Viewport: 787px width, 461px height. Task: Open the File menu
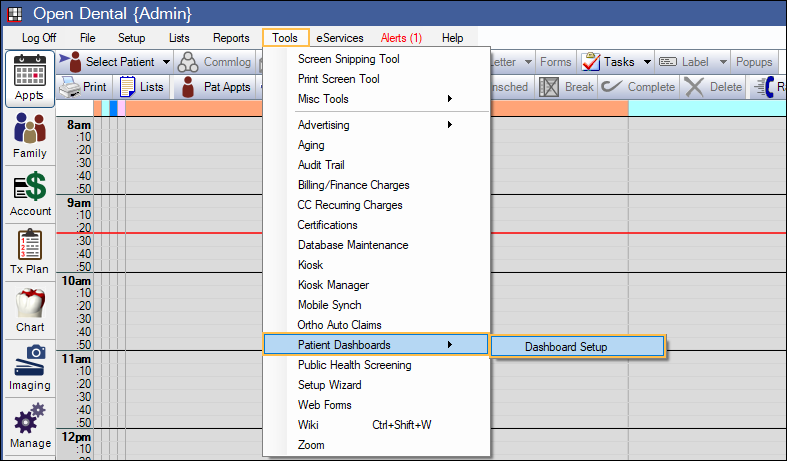(x=87, y=38)
